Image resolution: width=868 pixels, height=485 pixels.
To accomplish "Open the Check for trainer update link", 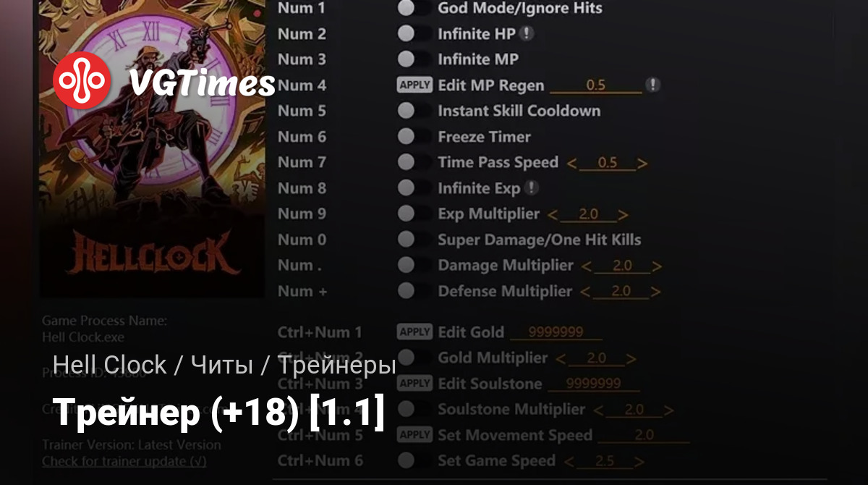I will (124, 460).
